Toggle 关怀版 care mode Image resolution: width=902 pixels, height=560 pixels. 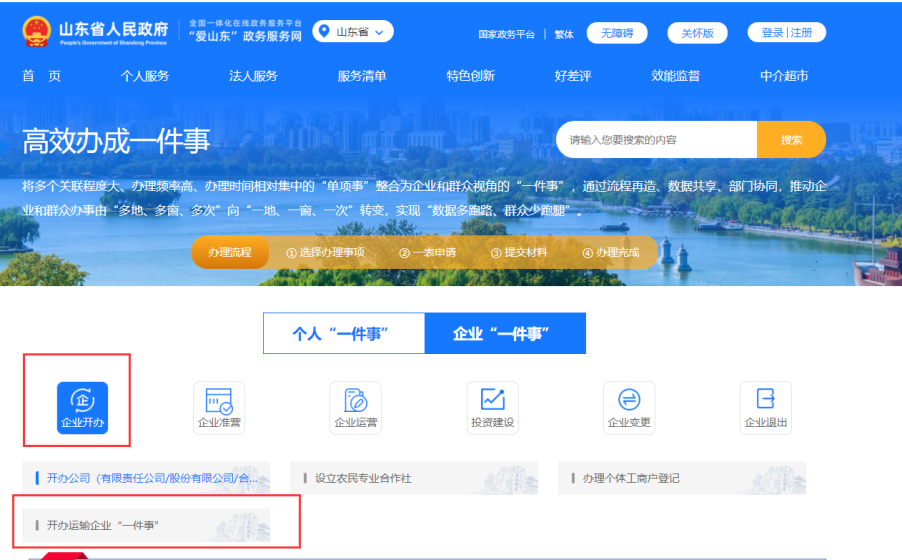[x=697, y=33]
